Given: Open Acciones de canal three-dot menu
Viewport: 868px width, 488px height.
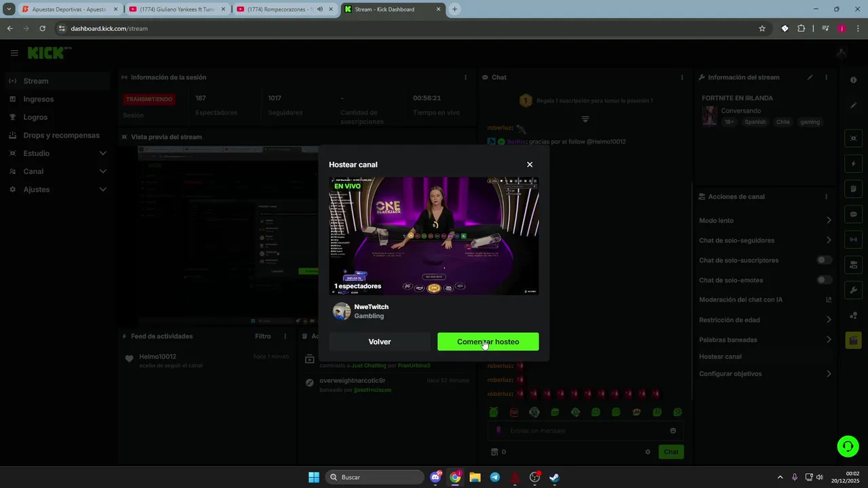Looking at the screenshot, I should 826,197.
